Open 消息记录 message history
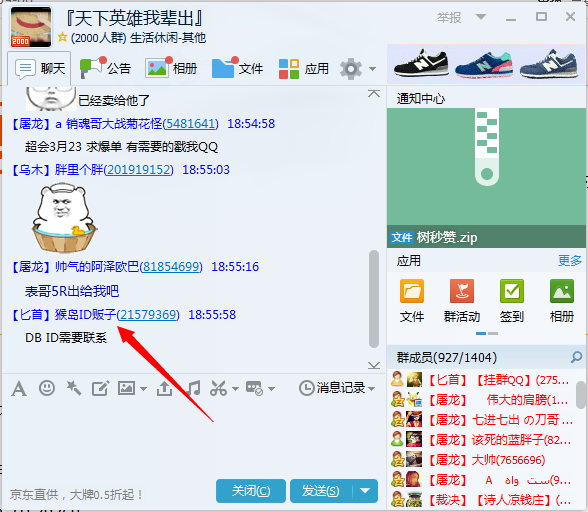The width and height of the screenshot is (588, 512). coord(332,388)
